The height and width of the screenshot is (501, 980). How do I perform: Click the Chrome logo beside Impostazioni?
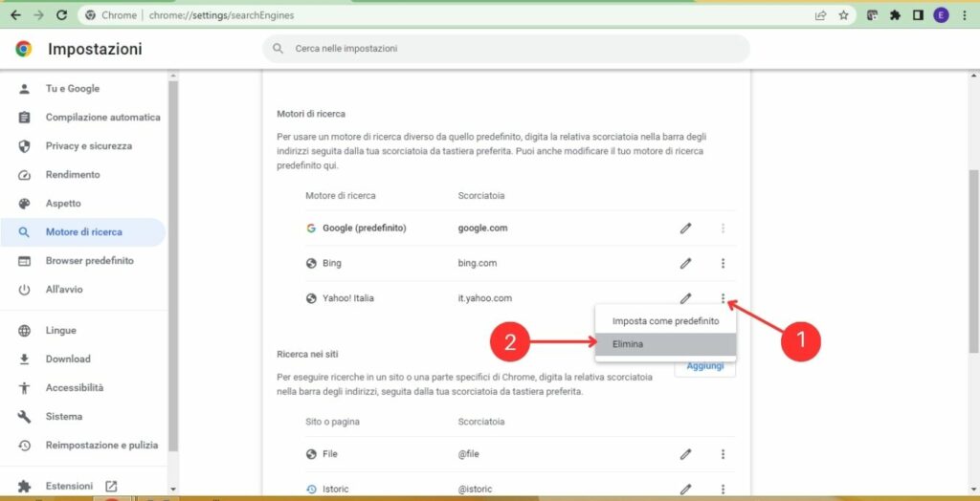coord(24,49)
